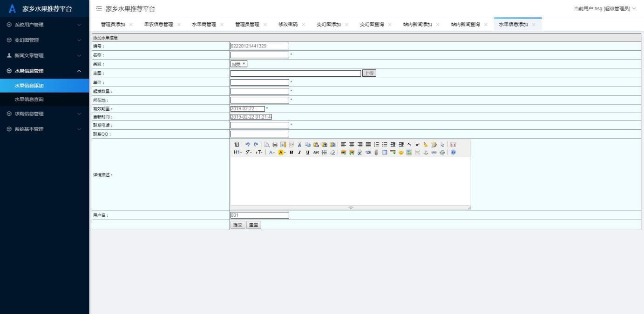Open the editor about help icon
Image resolution: width=644 pixels, height=314 pixels.
(453, 152)
